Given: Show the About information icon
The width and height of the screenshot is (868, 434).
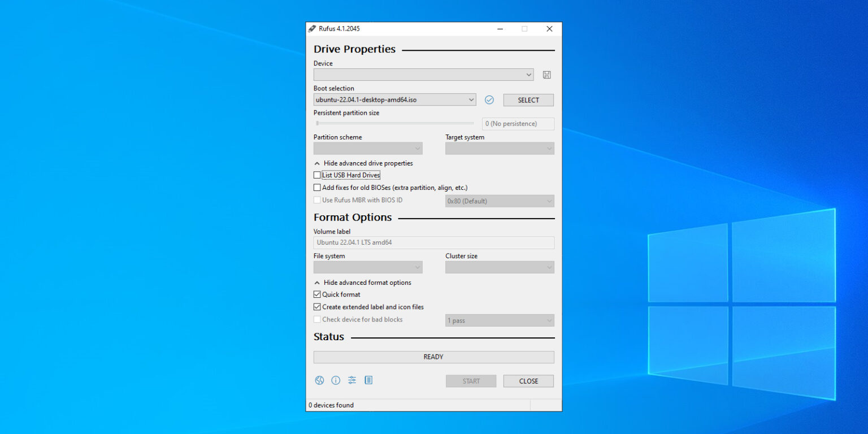Looking at the screenshot, I should pyautogui.click(x=336, y=380).
